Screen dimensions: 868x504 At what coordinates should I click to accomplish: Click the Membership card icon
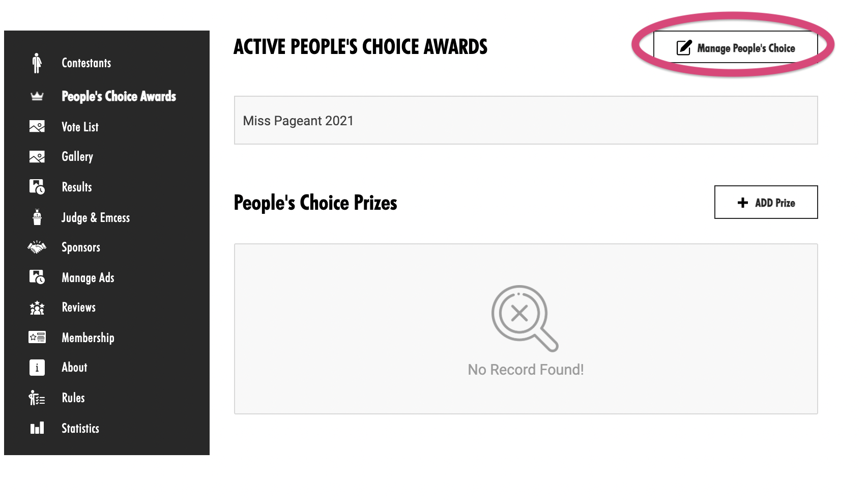click(37, 338)
